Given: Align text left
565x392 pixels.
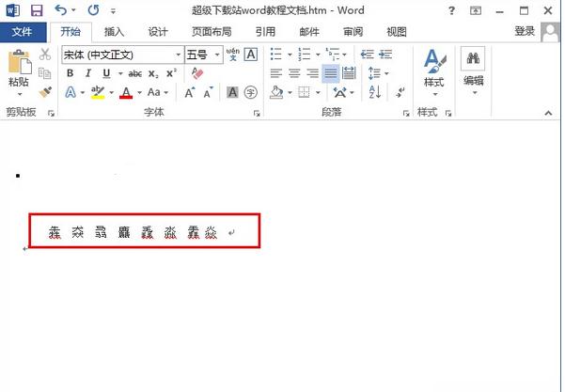Looking at the screenshot, I should point(276,73).
